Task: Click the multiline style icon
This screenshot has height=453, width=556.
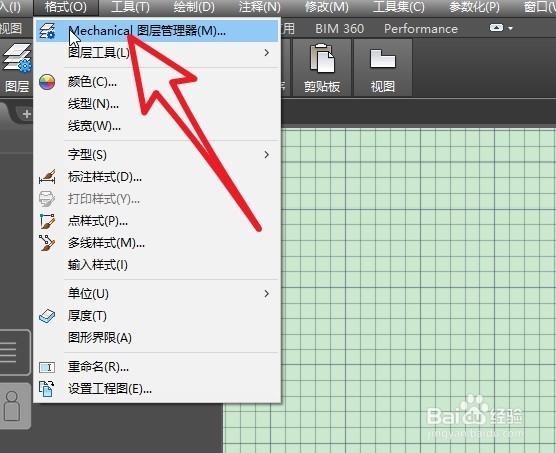Action: click(47, 243)
